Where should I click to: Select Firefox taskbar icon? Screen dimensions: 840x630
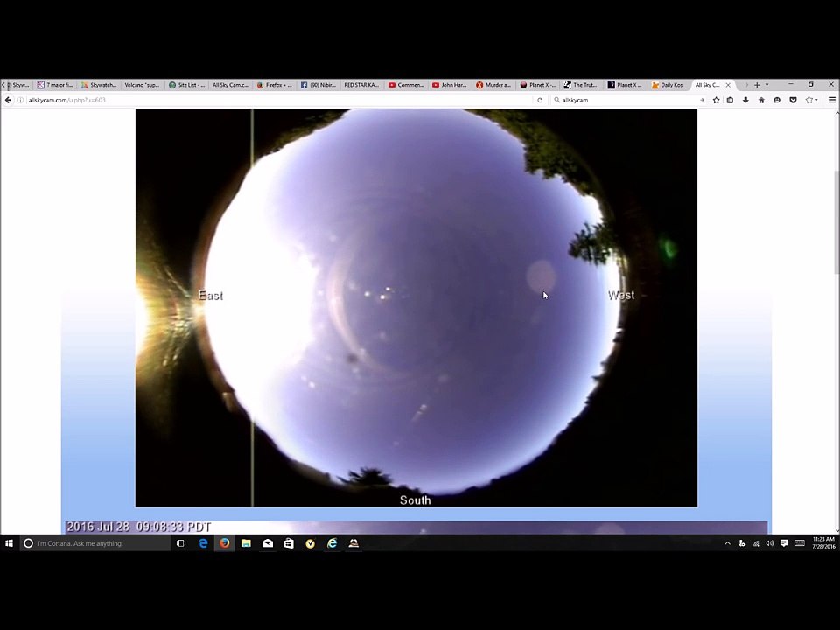225,543
